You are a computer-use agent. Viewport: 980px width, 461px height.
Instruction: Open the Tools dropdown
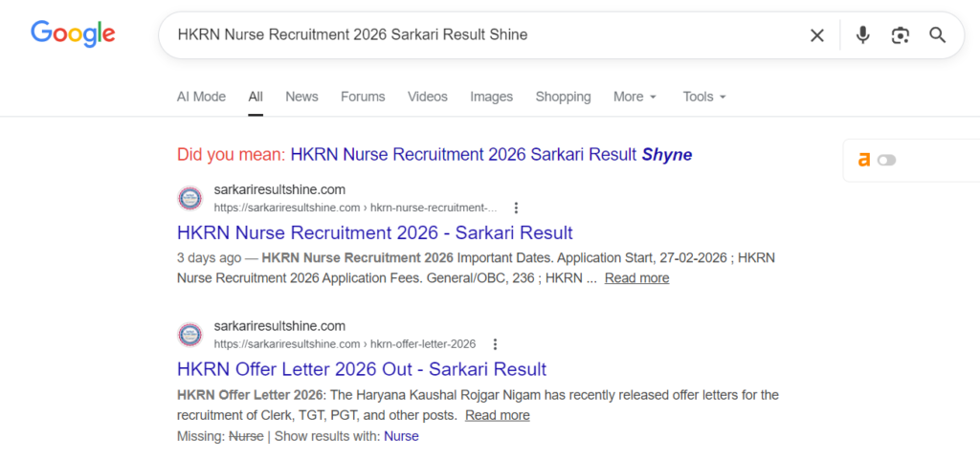[704, 97]
